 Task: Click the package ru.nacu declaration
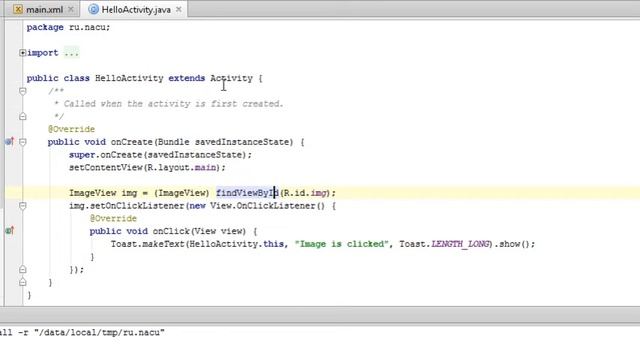[68, 27]
